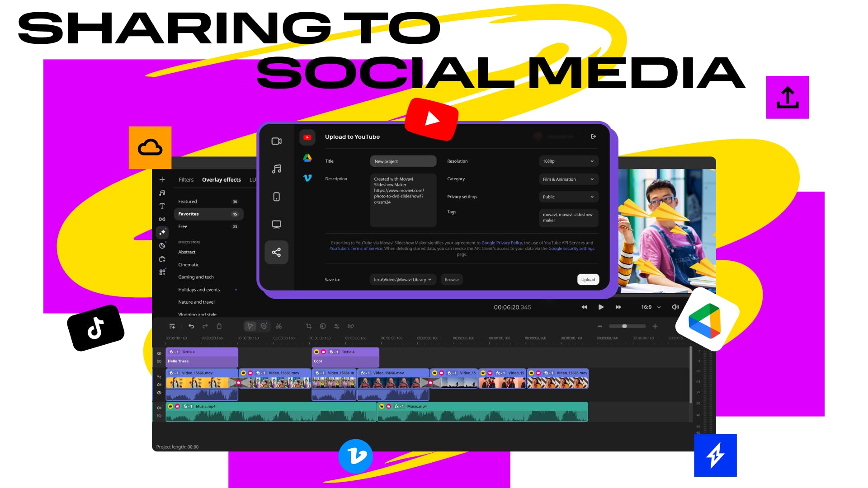Open the stickers panel
This screenshot has height=488, width=868.
coord(162,246)
